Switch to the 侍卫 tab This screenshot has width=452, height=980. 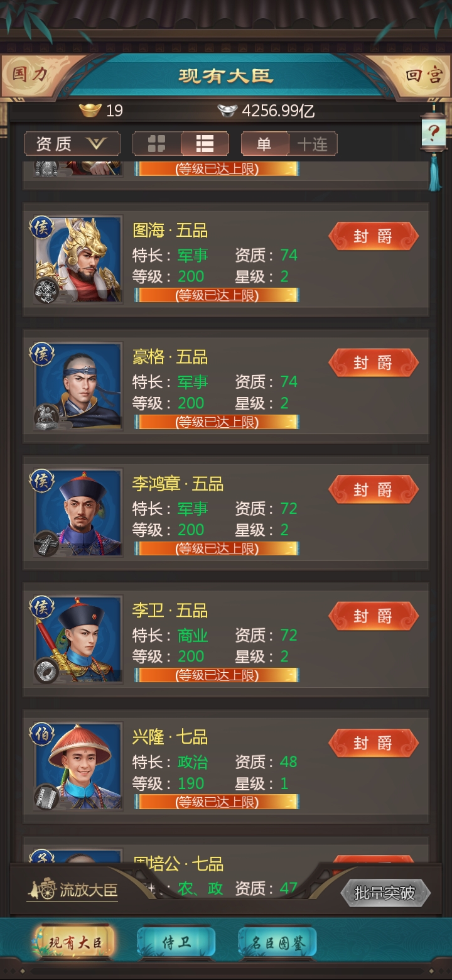tap(176, 942)
